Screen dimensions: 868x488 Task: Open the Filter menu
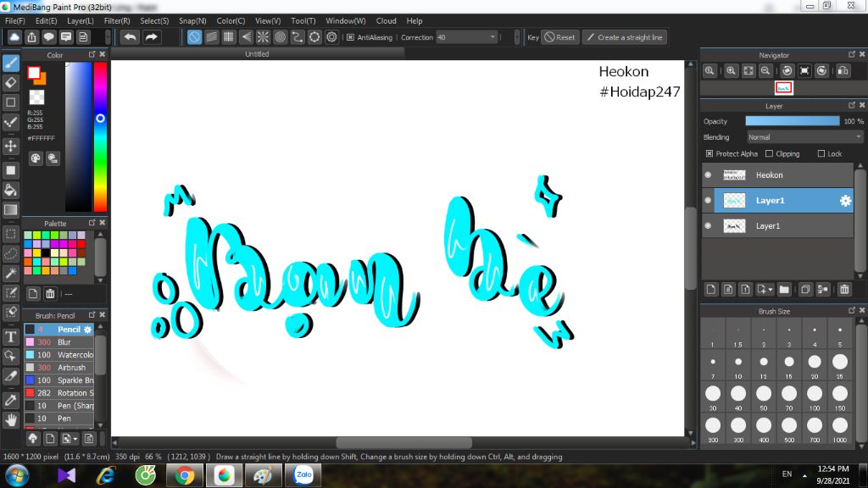[117, 20]
